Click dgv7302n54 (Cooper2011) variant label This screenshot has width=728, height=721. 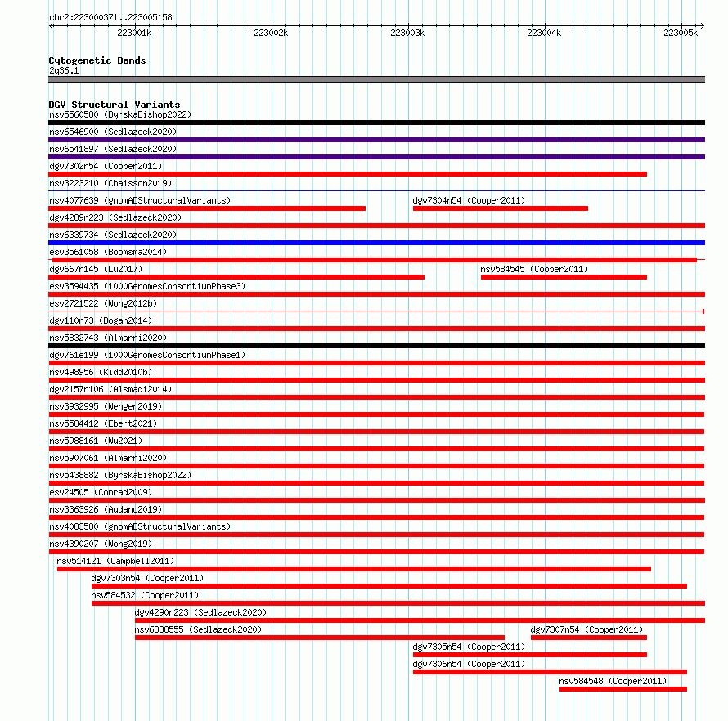point(106,166)
